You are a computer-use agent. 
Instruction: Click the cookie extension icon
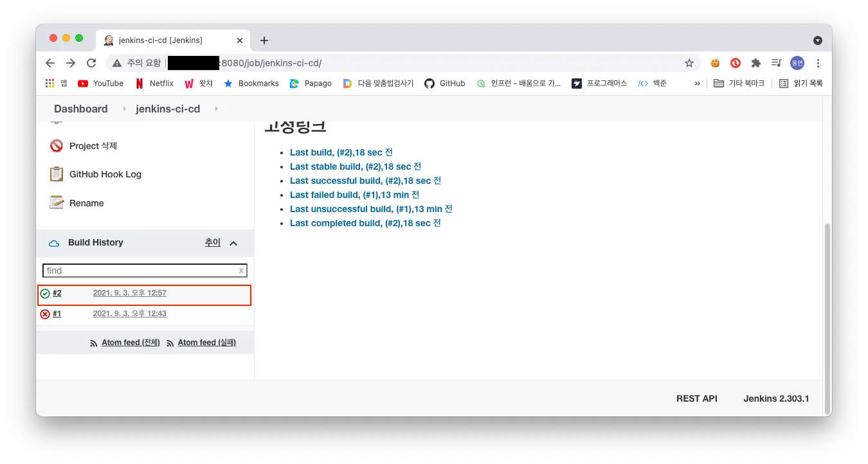(x=715, y=63)
